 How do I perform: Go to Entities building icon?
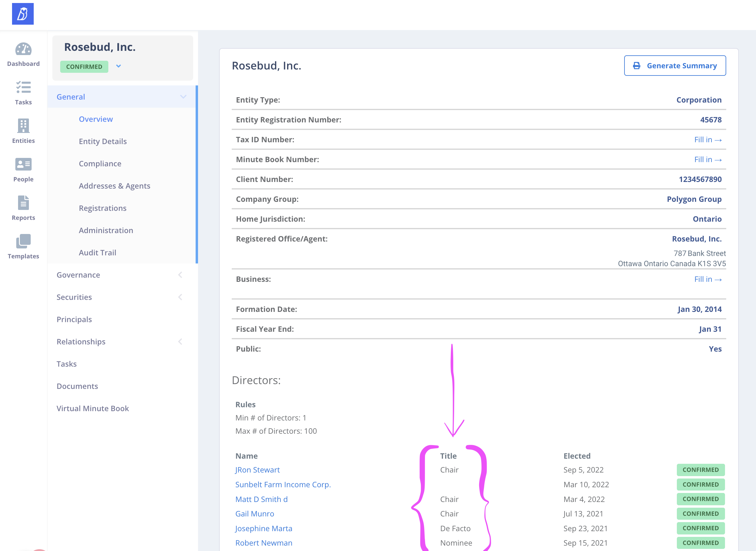[23, 126]
